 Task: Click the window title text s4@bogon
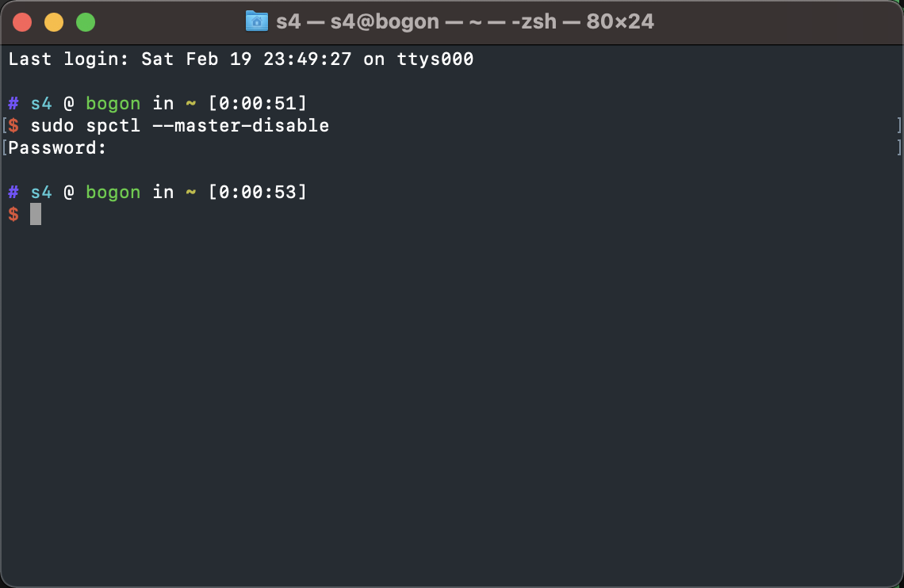[x=385, y=22]
